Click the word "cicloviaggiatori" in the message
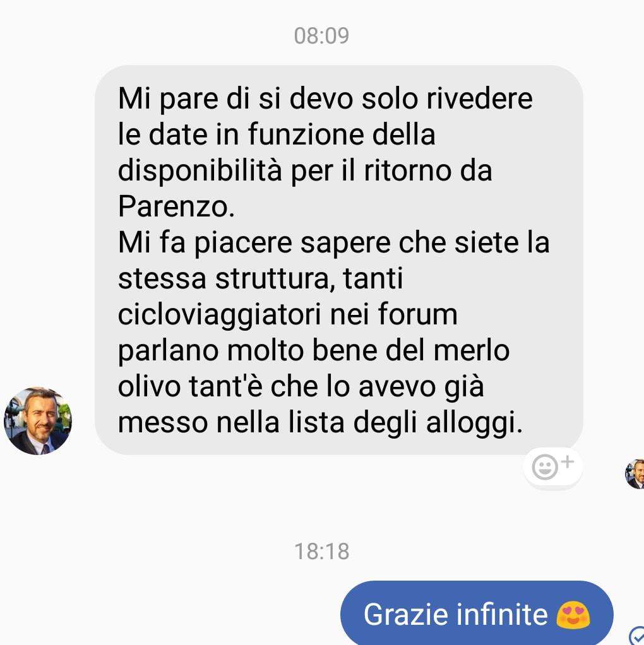The width and height of the screenshot is (644, 645). click(x=219, y=315)
